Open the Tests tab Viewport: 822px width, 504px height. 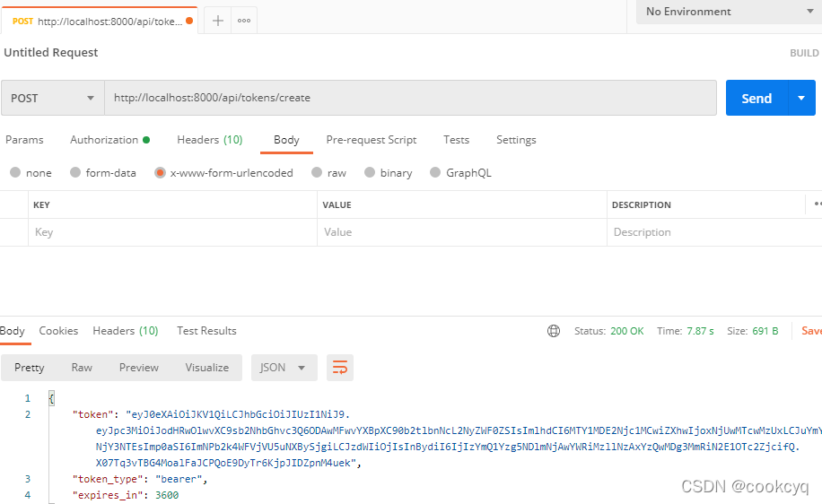[x=456, y=140]
